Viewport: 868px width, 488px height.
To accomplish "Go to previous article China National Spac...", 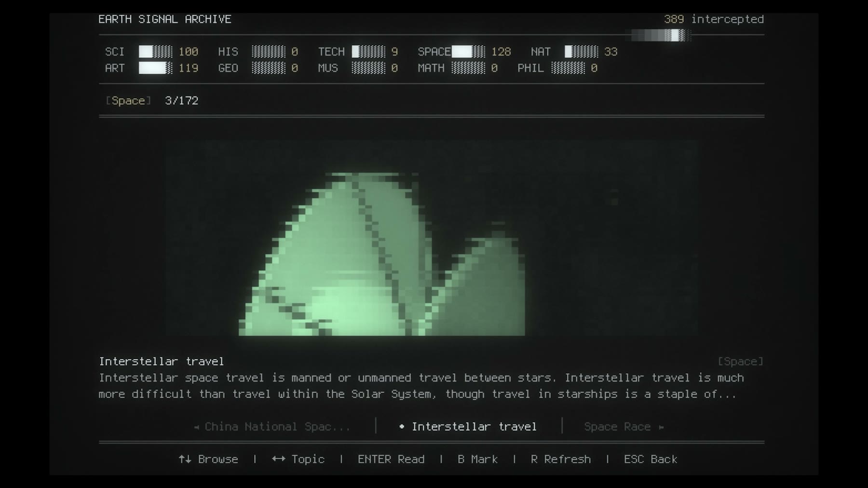I will coord(272,427).
